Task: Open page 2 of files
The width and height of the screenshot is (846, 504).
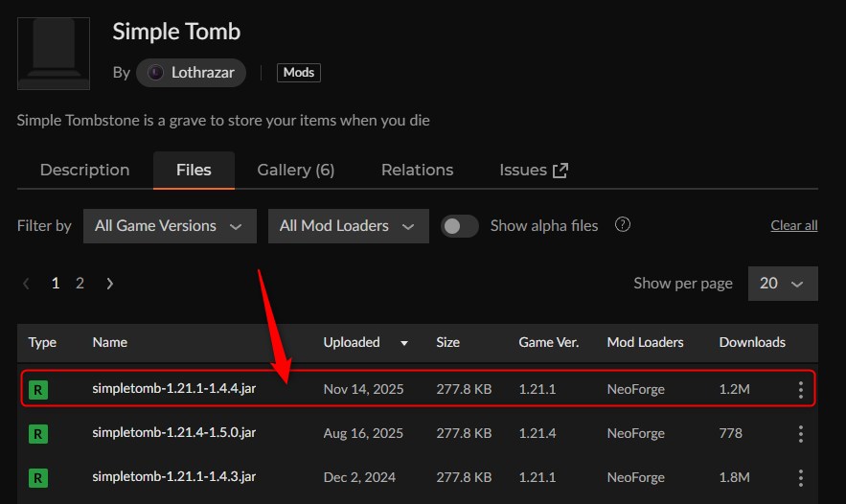Action: click(x=80, y=284)
